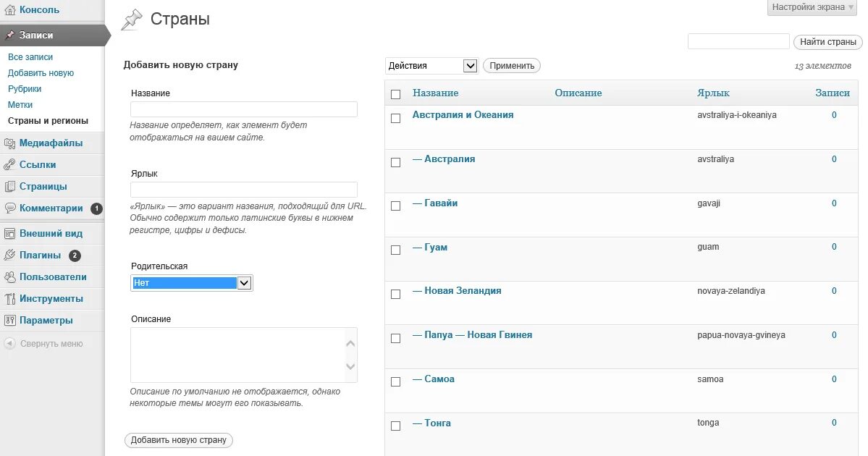Click the Пользователи users icon
Image resolution: width=868 pixels, height=456 pixels.
coord(9,277)
